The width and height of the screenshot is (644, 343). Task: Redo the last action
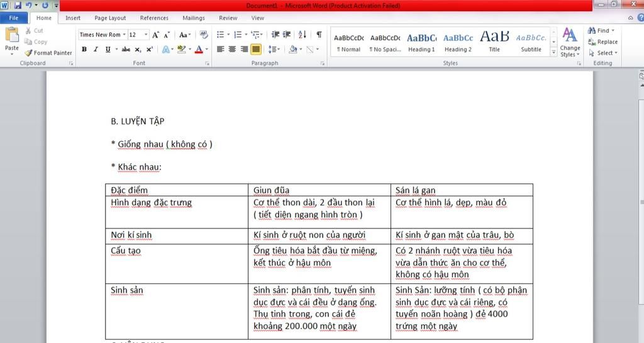45,5
